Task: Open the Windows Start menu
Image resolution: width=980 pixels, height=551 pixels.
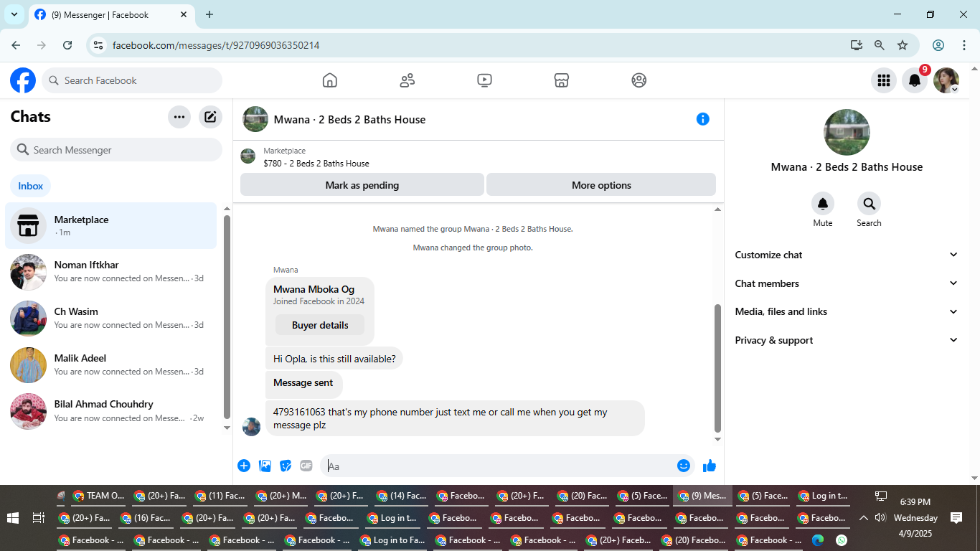Action: (x=13, y=517)
